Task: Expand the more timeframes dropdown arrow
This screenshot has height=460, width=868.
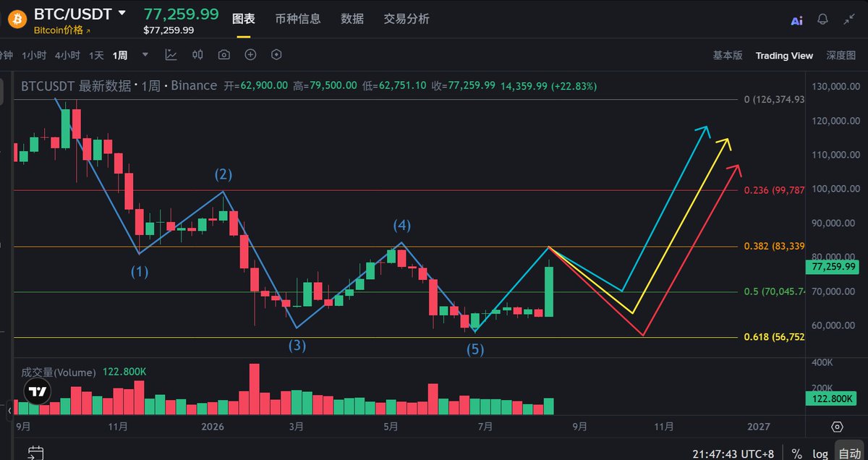Action: click(x=145, y=54)
